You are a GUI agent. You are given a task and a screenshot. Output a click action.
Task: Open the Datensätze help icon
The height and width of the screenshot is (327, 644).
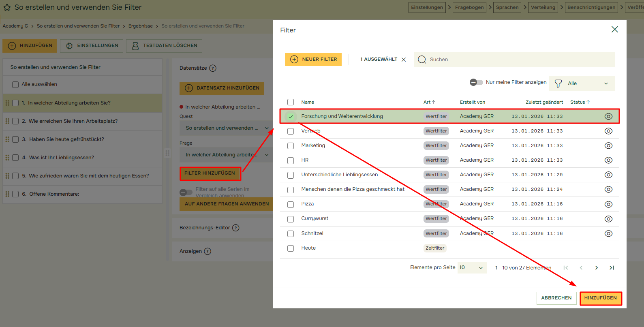[213, 68]
